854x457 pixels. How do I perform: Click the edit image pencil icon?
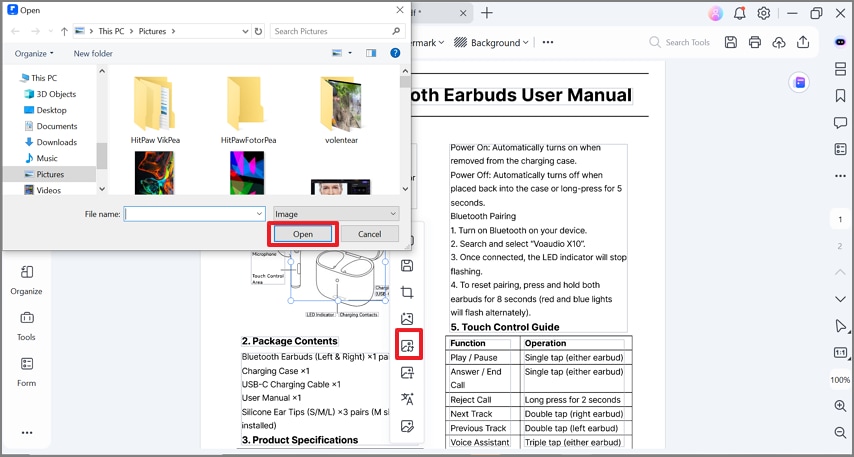coord(407,426)
